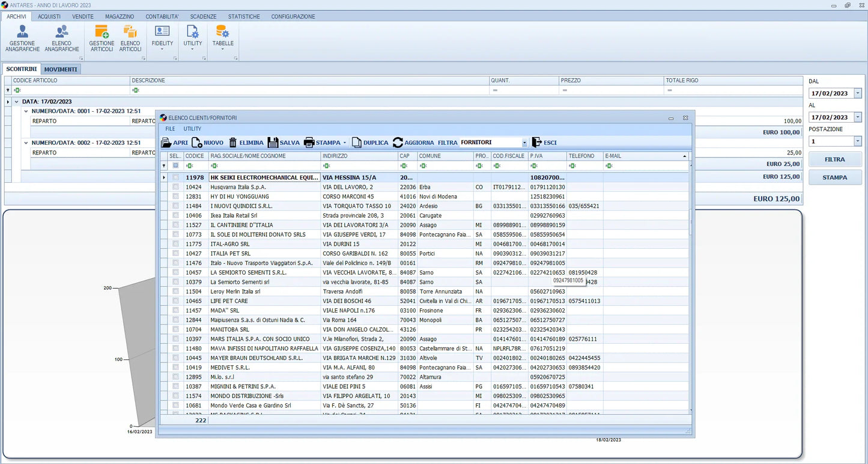
Task: Open the Fidelity ribbon menu
Action: [x=162, y=39]
